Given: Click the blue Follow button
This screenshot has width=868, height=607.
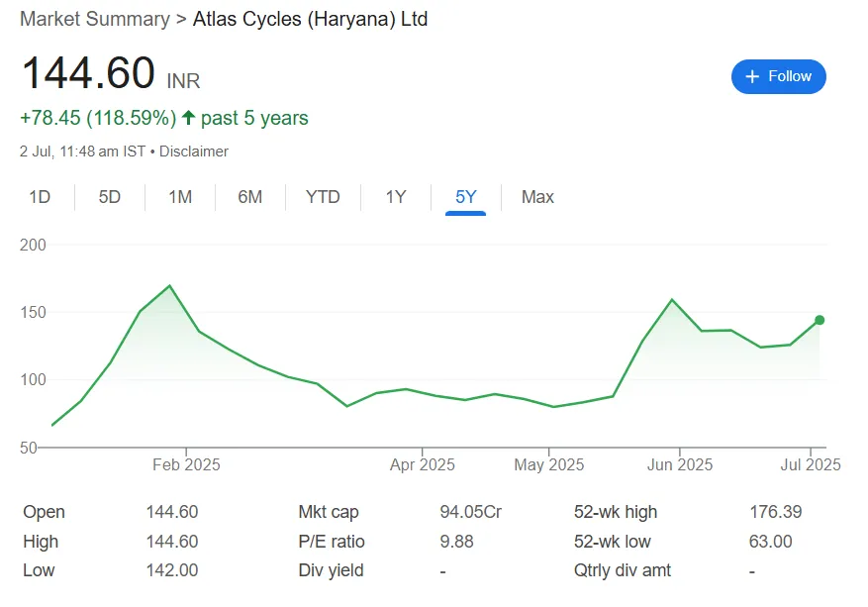Looking at the screenshot, I should tap(778, 76).
